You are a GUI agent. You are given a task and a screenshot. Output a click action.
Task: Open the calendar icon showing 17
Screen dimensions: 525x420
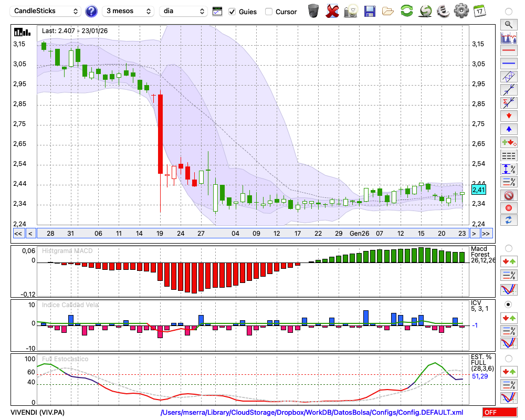tap(479, 10)
